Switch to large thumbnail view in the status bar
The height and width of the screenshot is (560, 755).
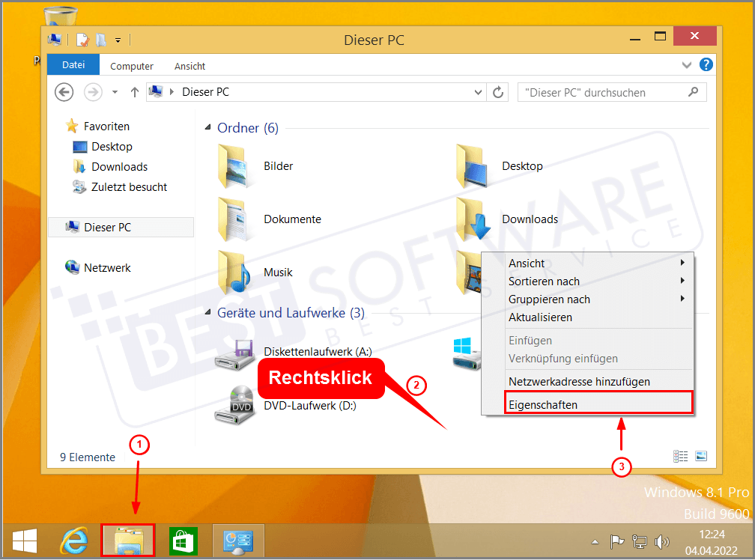click(701, 455)
